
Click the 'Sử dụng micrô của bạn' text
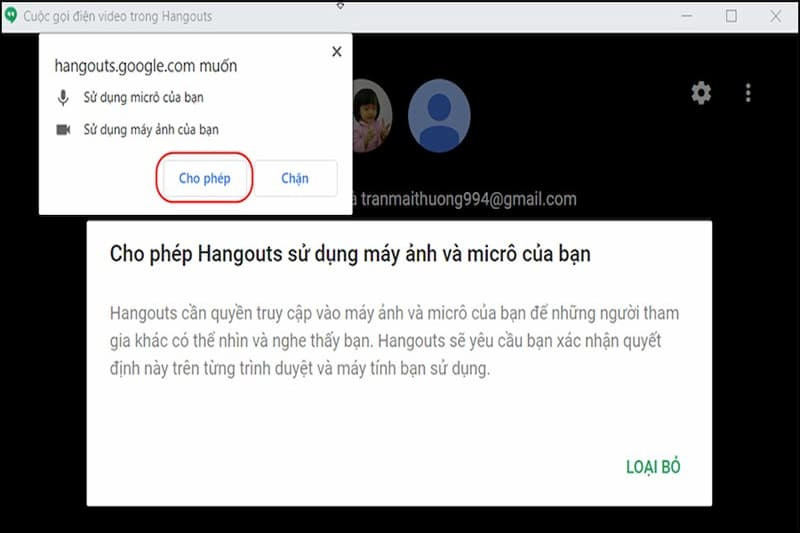tap(143, 97)
